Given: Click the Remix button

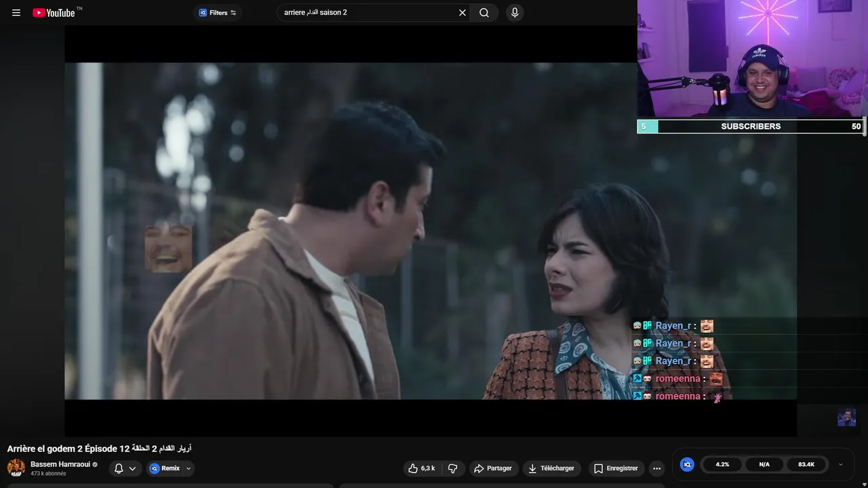Looking at the screenshot, I should [x=165, y=468].
